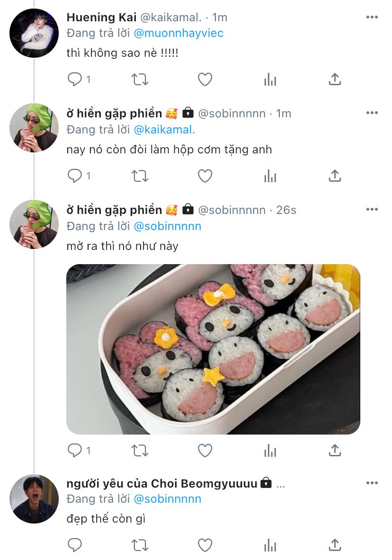Open the @kaikamal. mention link

pyautogui.click(x=164, y=130)
